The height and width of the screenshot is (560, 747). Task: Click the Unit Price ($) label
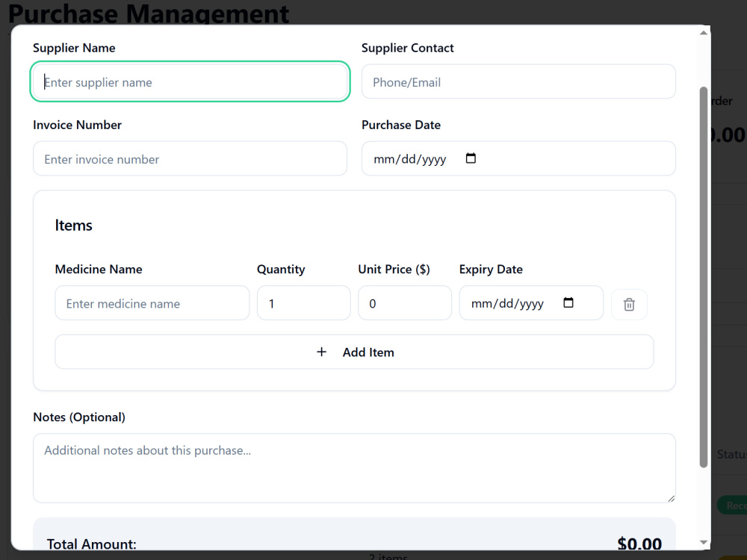394,269
